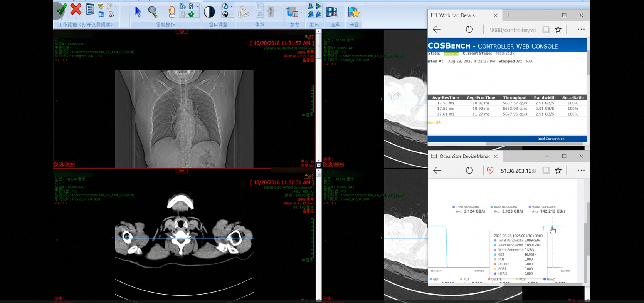Image resolution: width=644 pixels, height=303 pixels.
Task: Click the red shield security warning icon
Action: (x=490, y=170)
